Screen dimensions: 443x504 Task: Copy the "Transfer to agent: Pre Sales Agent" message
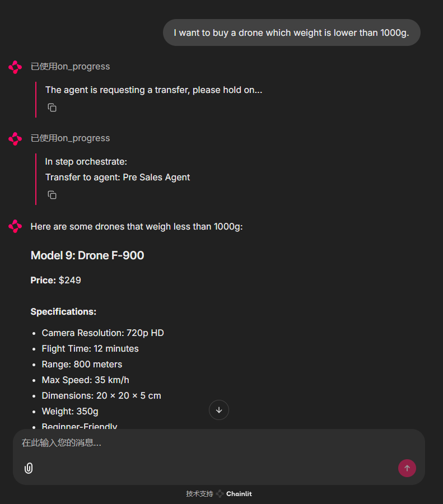52,195
